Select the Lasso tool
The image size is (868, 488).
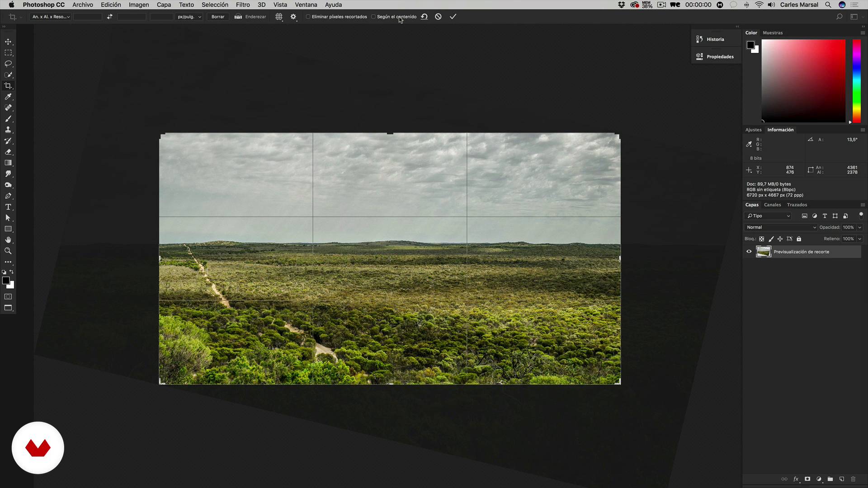click(8, 64)
